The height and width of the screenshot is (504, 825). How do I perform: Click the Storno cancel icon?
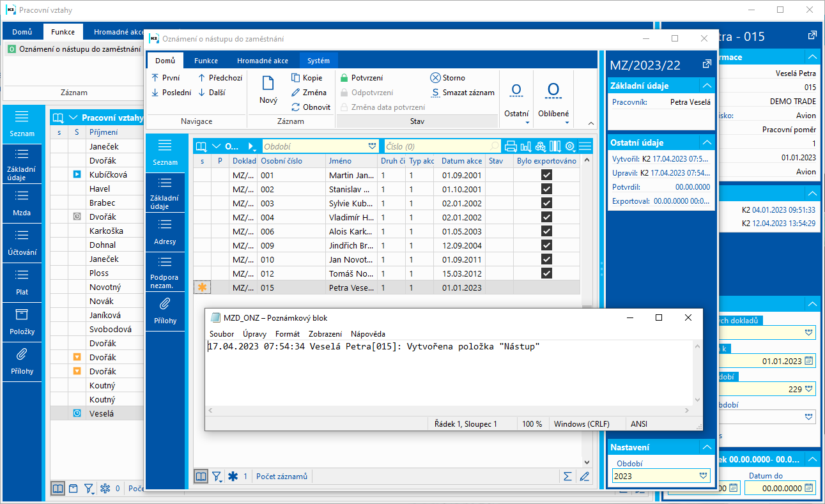pyautogui.click(x=435, y=78)
